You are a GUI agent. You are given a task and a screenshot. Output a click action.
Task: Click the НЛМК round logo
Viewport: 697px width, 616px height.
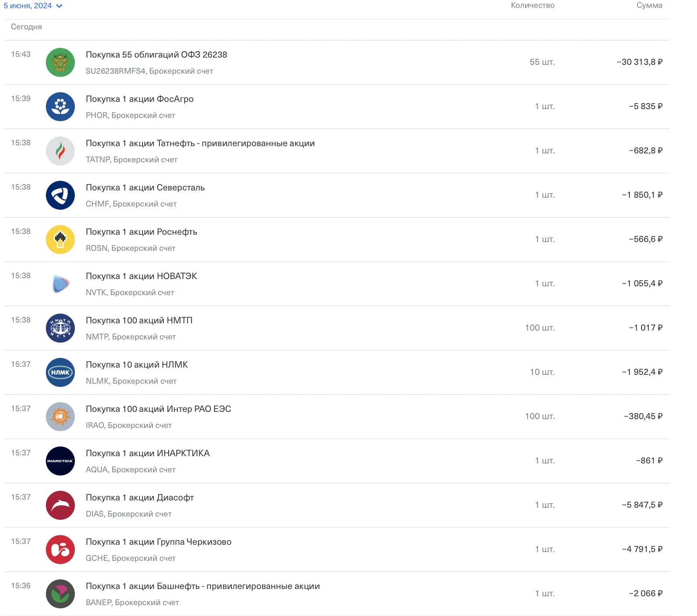[60, 372]
